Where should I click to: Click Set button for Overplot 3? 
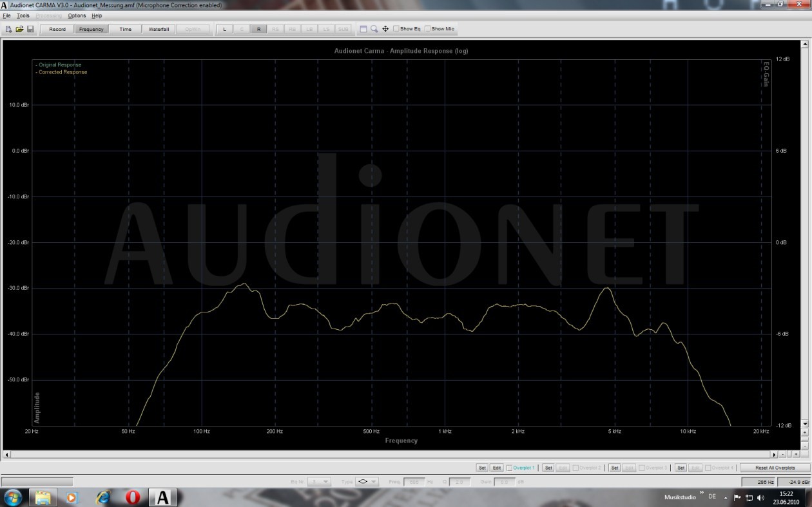pos(615,468)
